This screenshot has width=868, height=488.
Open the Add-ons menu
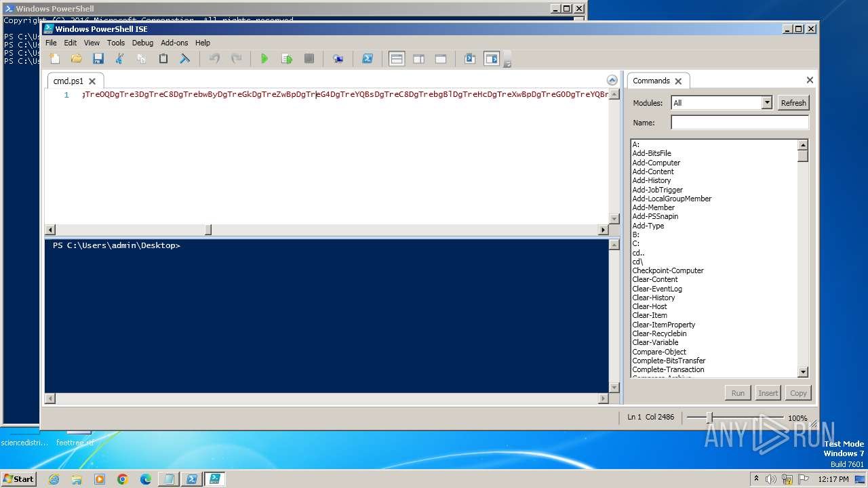pyautogui.click(x=174, y=43)
